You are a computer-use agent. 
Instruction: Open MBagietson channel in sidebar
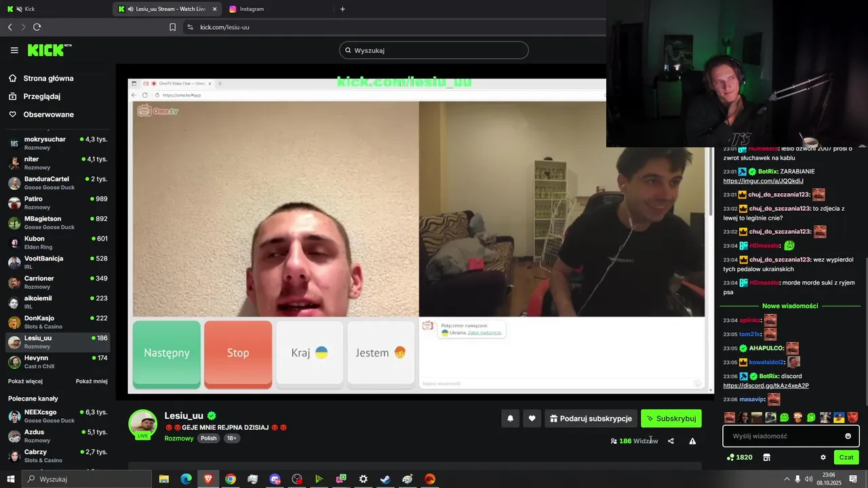(x=58, y=222)
